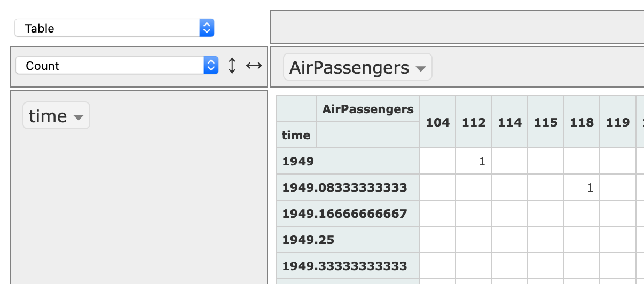This screenshot has height=284, width=644.
Task: Click the count cell for 1949.0833 and 118
Action: click(x=582, y=187)
